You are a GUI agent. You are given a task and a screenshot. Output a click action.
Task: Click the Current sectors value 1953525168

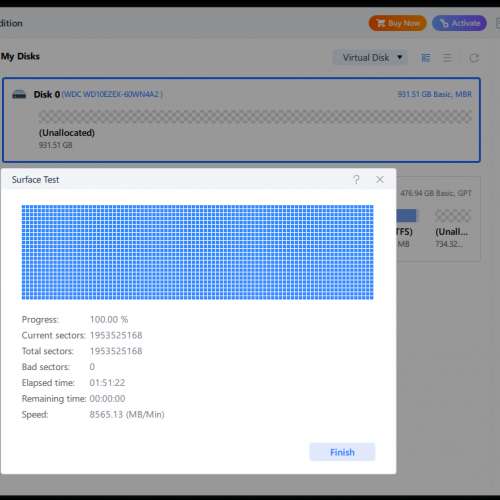(x=116, y=335)
